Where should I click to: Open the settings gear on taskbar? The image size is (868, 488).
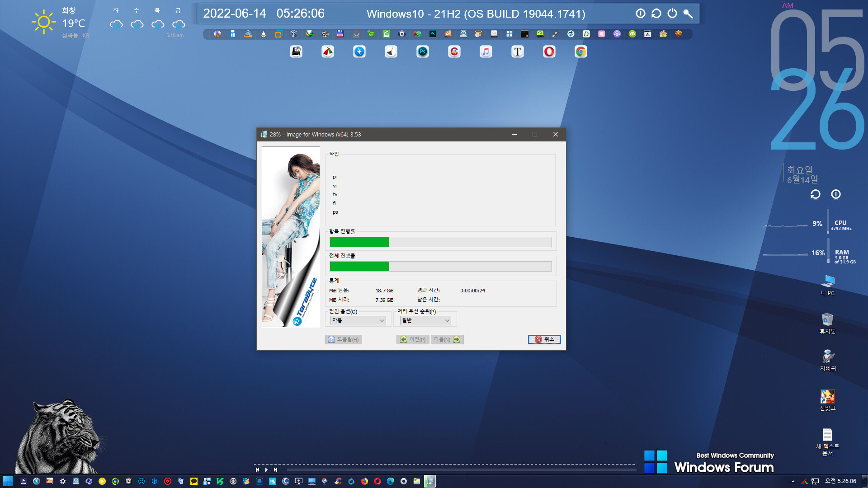tap(63, 481)
